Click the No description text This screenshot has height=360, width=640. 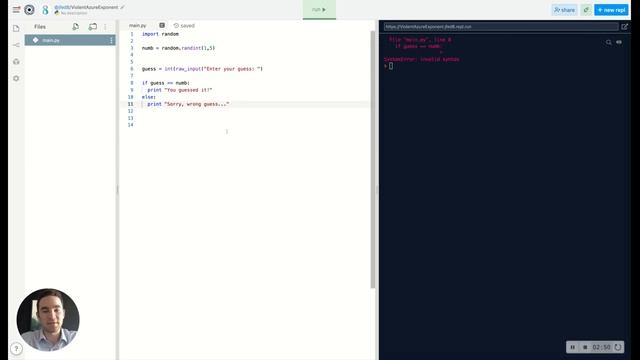[73, 13]
